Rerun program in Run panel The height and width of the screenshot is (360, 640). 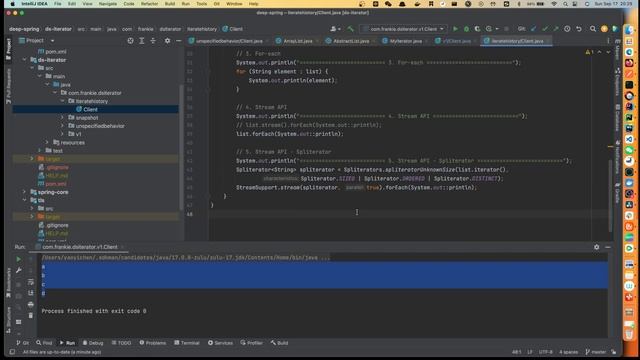coord(18,259)
